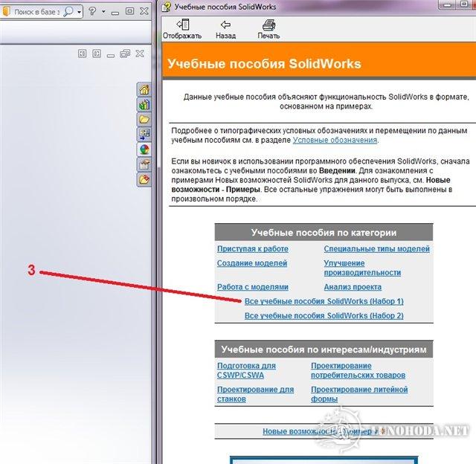Minimize the tutorials help window
The height and width of the screenshot is (464, 476).
(447, 4)
